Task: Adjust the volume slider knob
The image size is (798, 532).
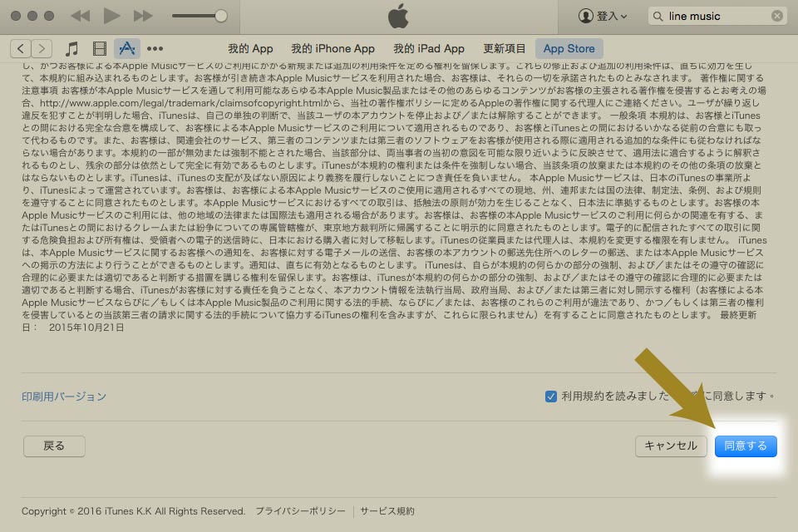Action: 221,16
